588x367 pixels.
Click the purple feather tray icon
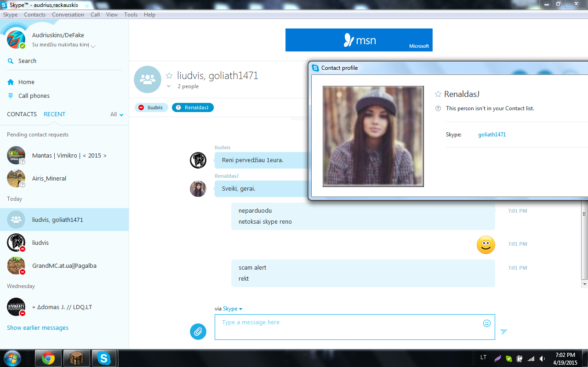(x=498, y=359)
